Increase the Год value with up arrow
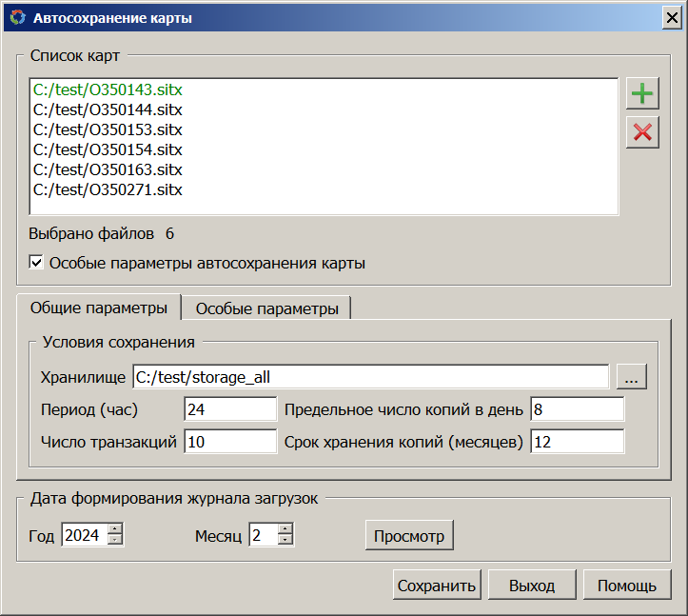This screenshot has height=616, width=688. (115, 529)
